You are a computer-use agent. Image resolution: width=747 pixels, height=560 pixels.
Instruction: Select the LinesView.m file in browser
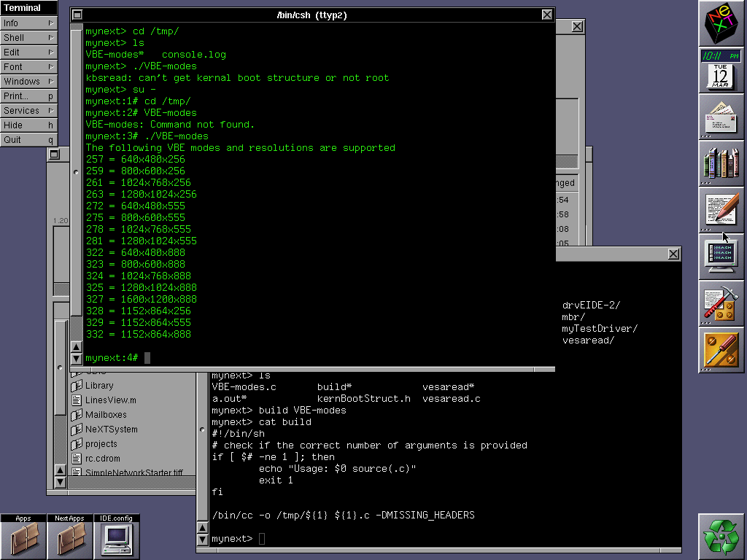point(110,400)
